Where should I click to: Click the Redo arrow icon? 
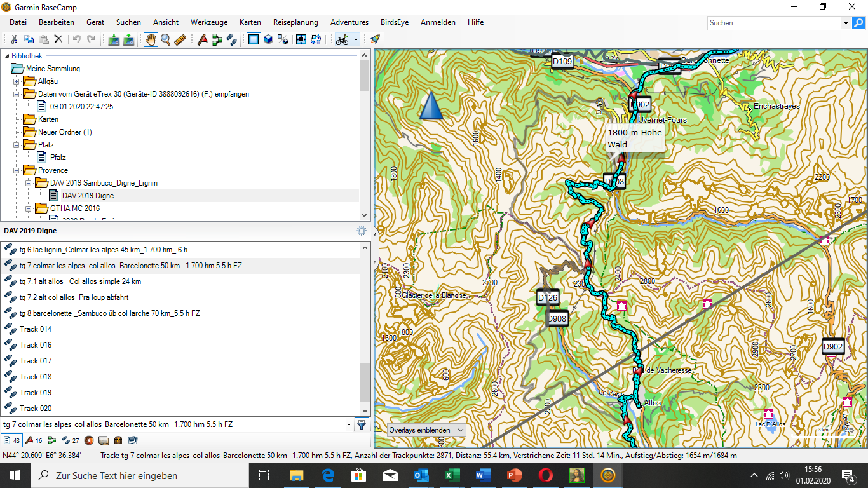point(92,39)
